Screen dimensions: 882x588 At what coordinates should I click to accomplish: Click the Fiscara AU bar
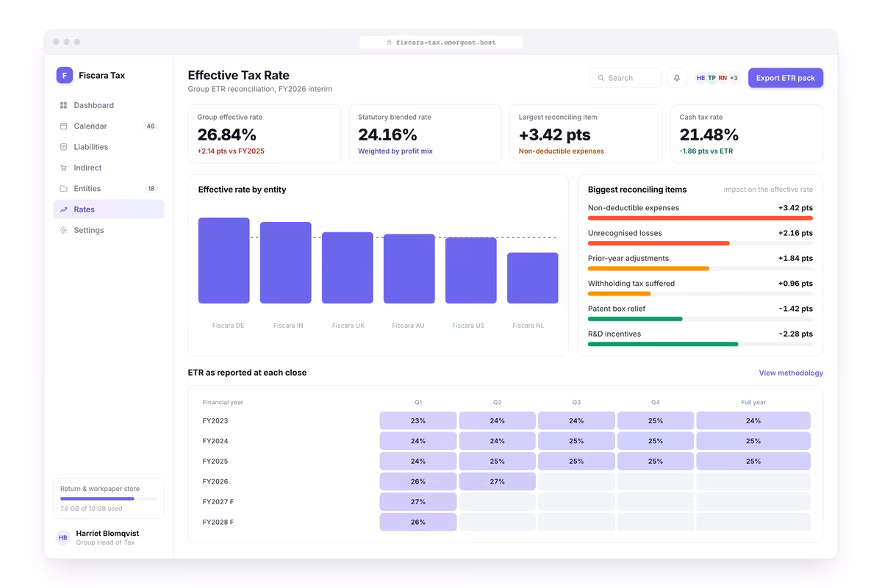(x=409, y=269)
